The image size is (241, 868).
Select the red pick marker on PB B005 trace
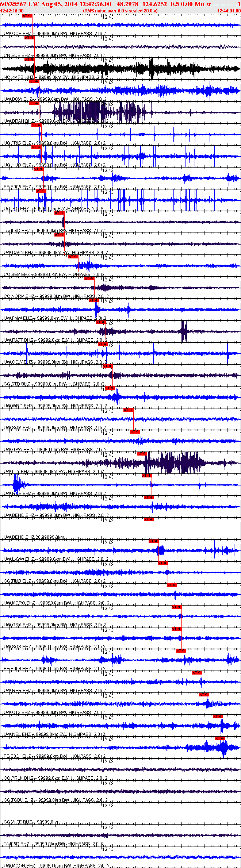[x=38, y=169]
